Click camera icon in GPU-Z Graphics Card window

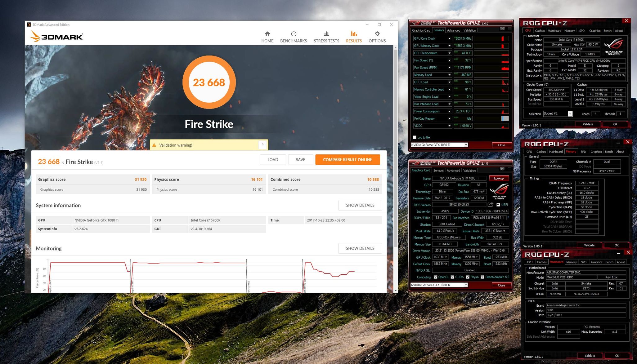coord(502,169)
